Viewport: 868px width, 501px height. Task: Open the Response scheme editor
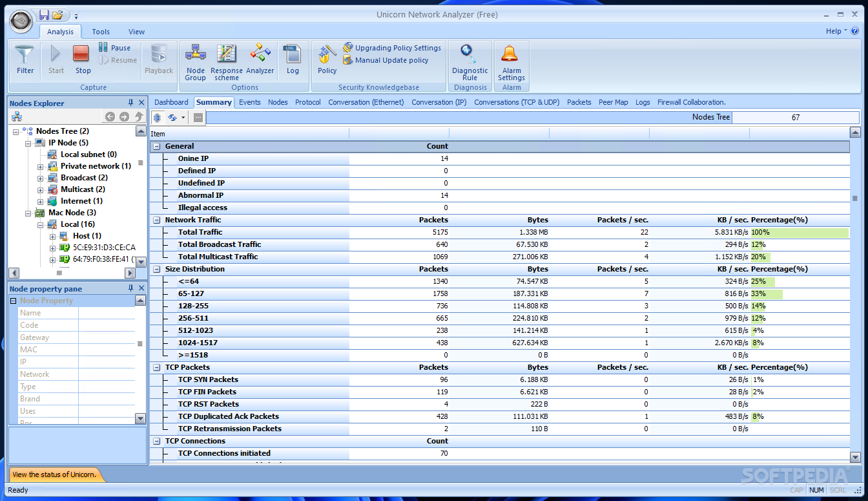pos(227,63)
